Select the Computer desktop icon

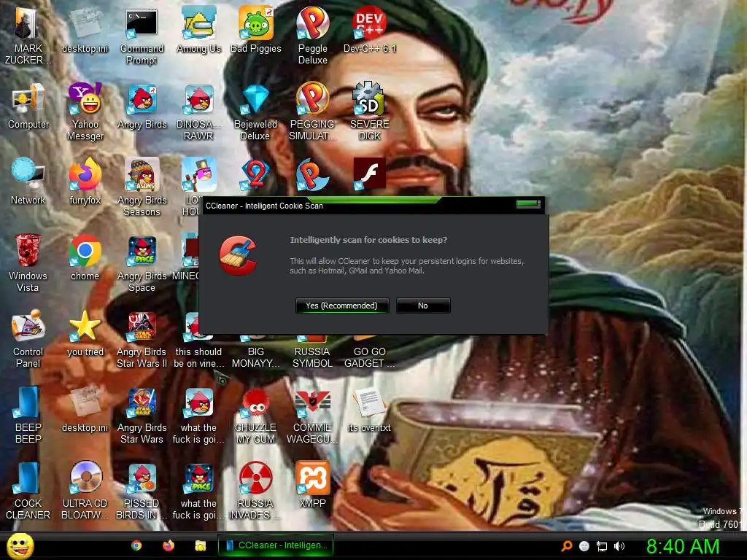(28, 106)
